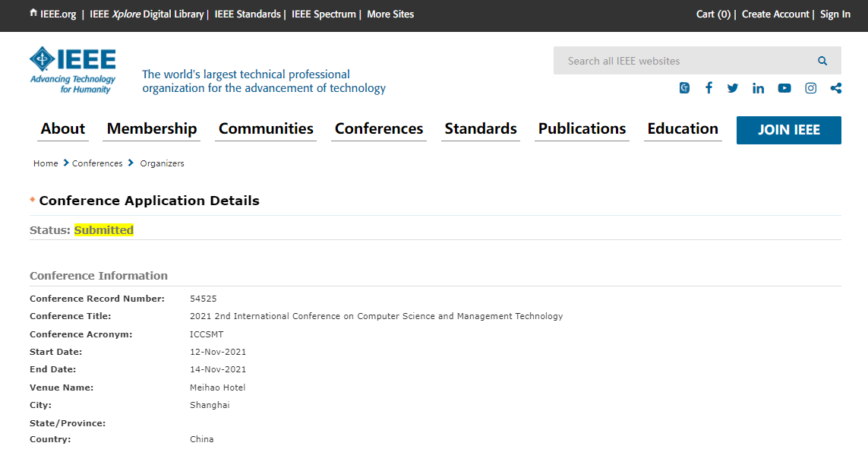Click the Create Account link
Image resolution: width=868 pixels, height=465 pixels.
pyautogui.click(x=775, y=14)
